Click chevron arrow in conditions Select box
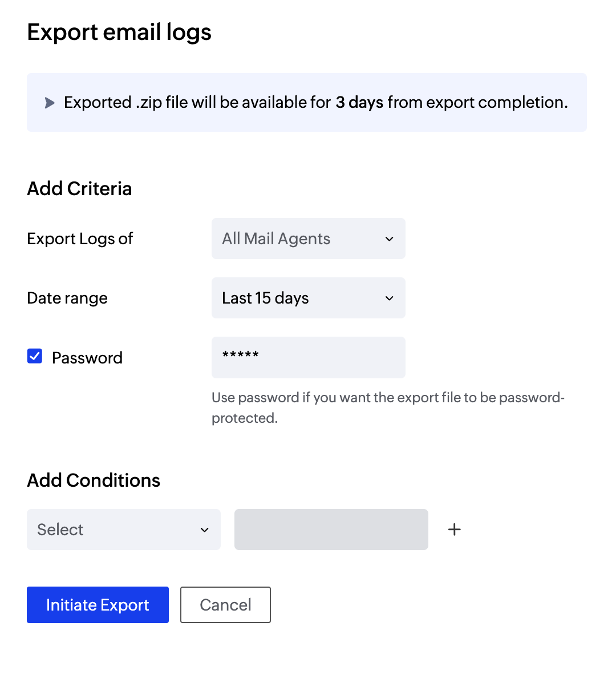This screenshot has height=695, width=616. click(x=205, y=530)
